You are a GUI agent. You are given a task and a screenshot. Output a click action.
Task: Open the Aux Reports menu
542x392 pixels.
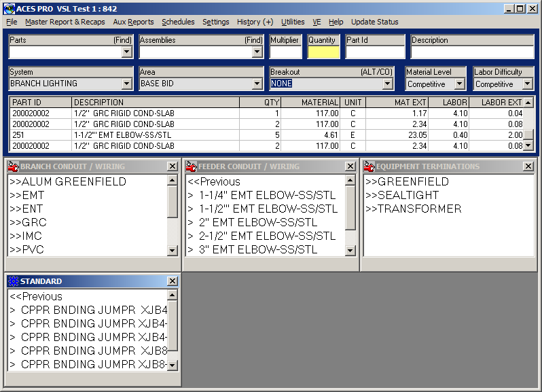pyautogui.click(x=133, y=22)
